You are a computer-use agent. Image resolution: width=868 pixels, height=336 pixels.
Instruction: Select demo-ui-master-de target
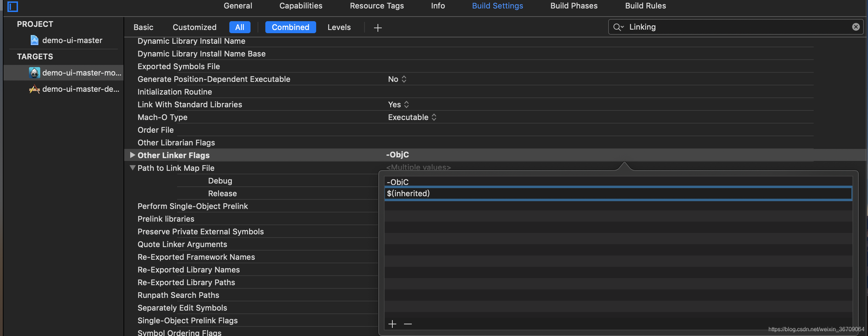(81, 89)
